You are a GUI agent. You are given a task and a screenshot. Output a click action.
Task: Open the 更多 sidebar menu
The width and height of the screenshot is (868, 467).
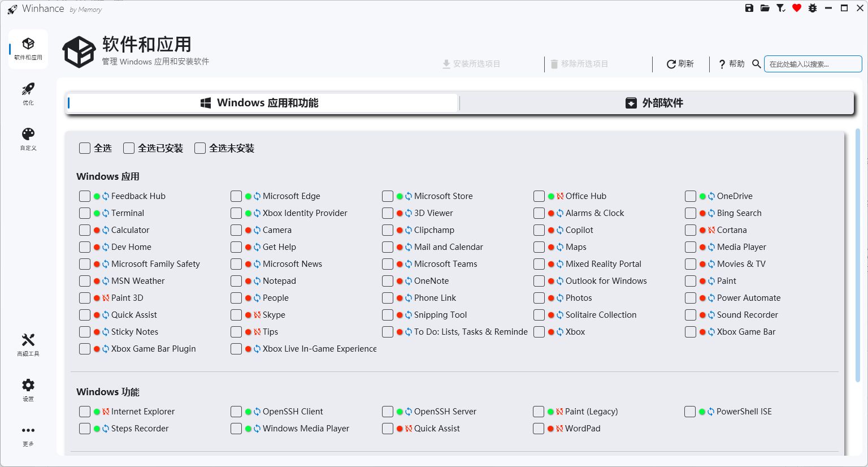[x=28, y=434]
